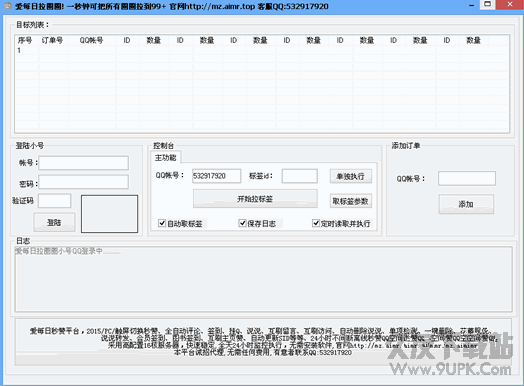The height and width of the screenshot is (386, 524).
Task: Click the 单独执行 button
Action: tap(351, 176)
